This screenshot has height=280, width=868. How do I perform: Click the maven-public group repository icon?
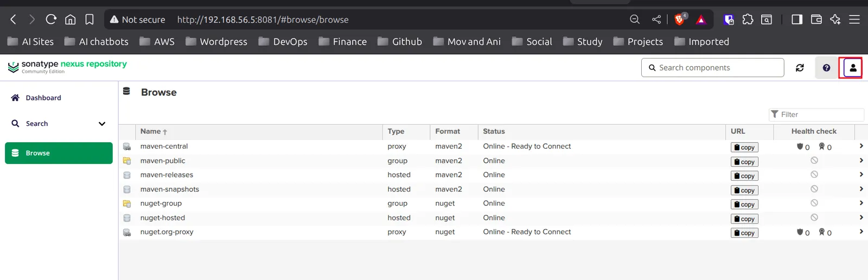[127, 161]
